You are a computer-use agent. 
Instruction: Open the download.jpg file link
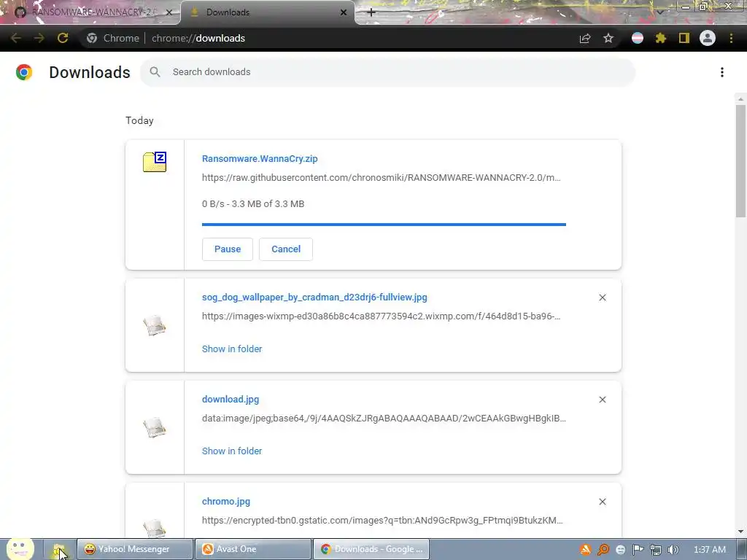coord(231,399)
